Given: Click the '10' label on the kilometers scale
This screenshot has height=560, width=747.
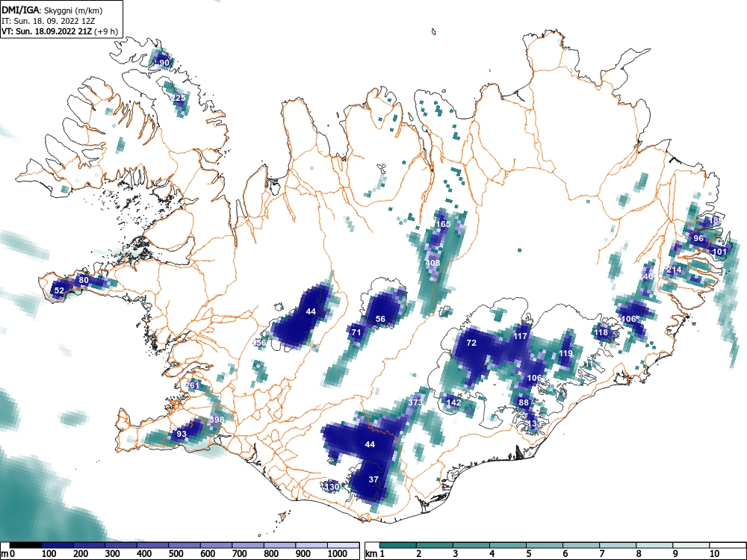Looking at the screenshot, I should (715, 554).
